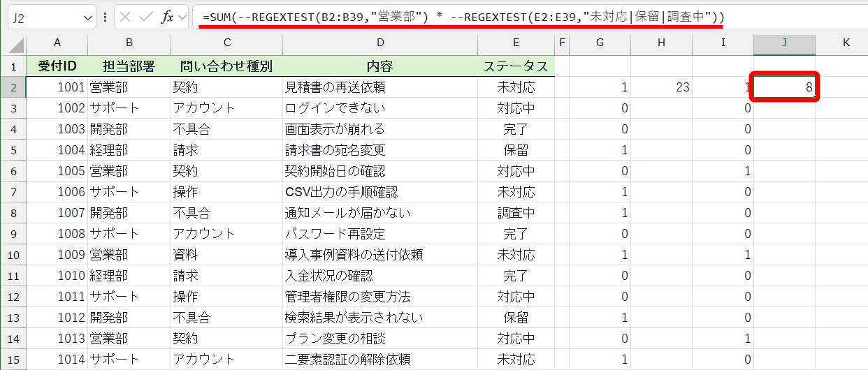
Task: Click header cell 問い合わせ種別
Action: click(x=226, y=66)
